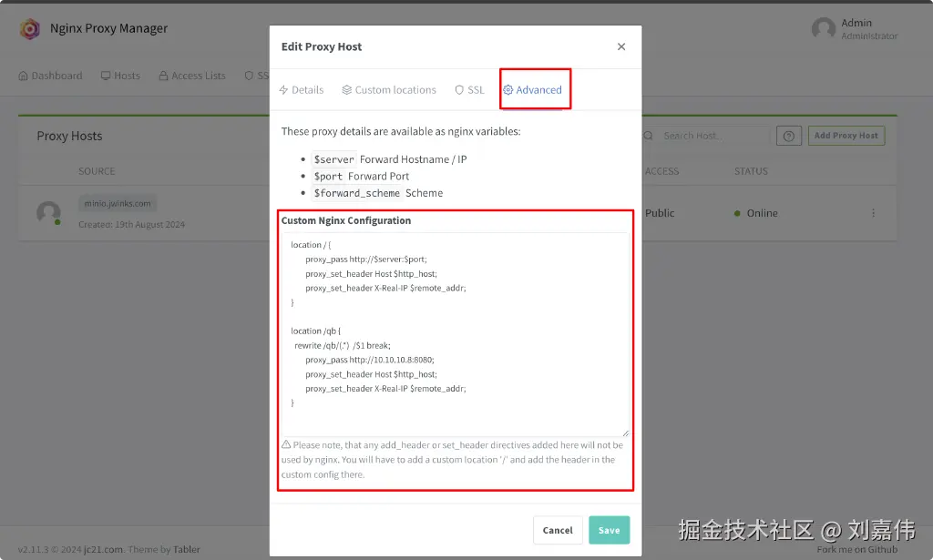This screenshot has width=933, height=560.
Task: Click the Details lightning icon
Action: [284, 90]
